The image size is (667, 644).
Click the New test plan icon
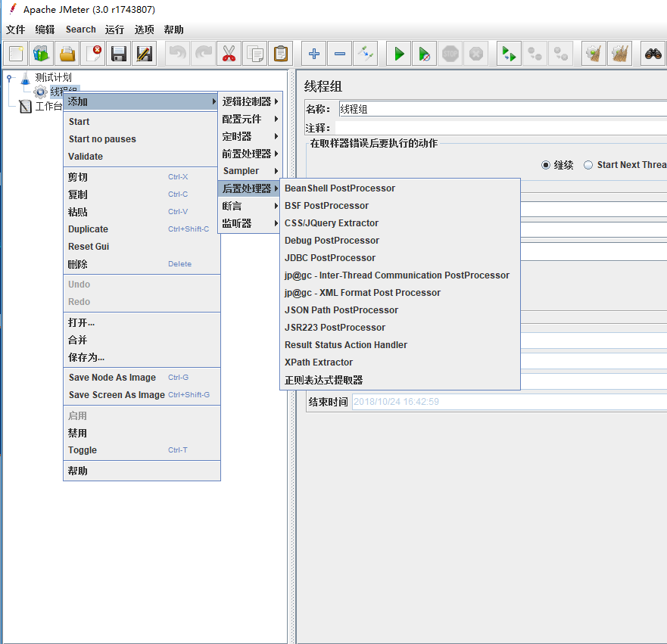pos(16,54)
